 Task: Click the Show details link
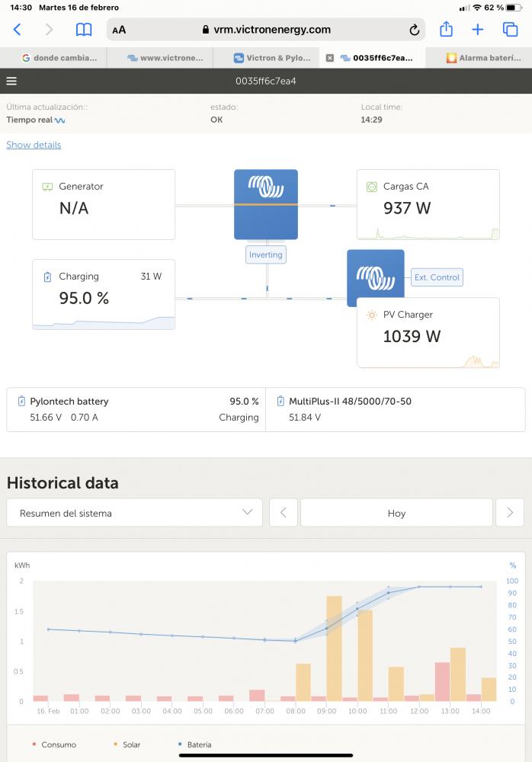(34, 145)
